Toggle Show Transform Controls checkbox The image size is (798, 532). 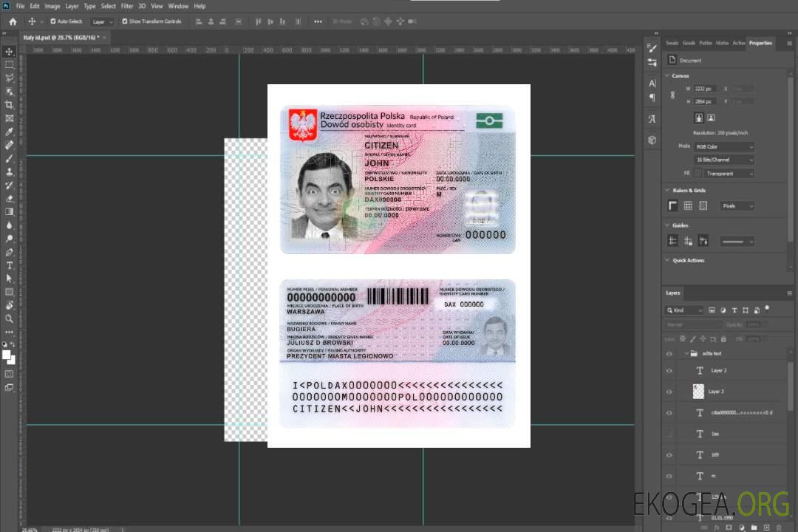pyautogui.click(x=125, y=21)
